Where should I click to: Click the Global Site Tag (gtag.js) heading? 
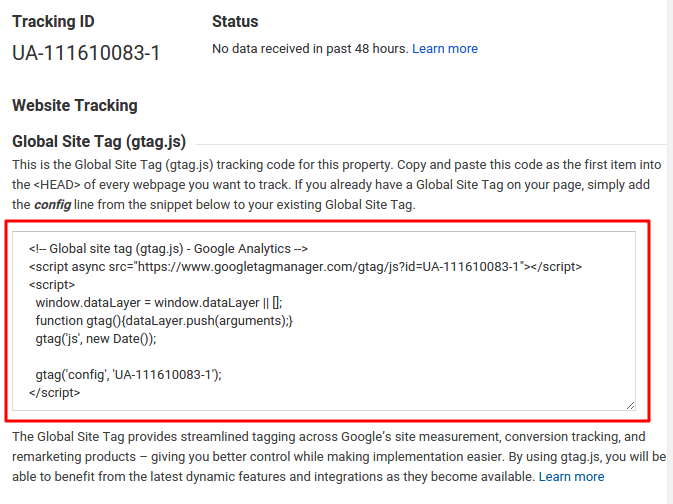click(99, 142)
